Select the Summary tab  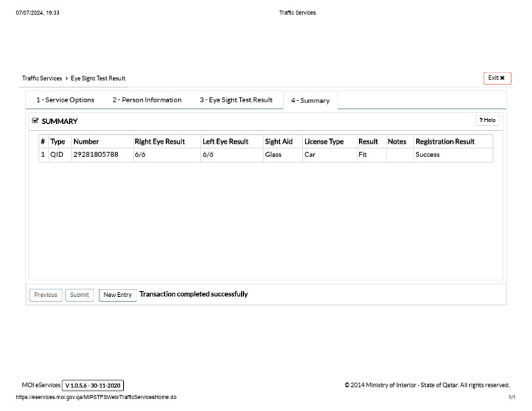[310, 101]
